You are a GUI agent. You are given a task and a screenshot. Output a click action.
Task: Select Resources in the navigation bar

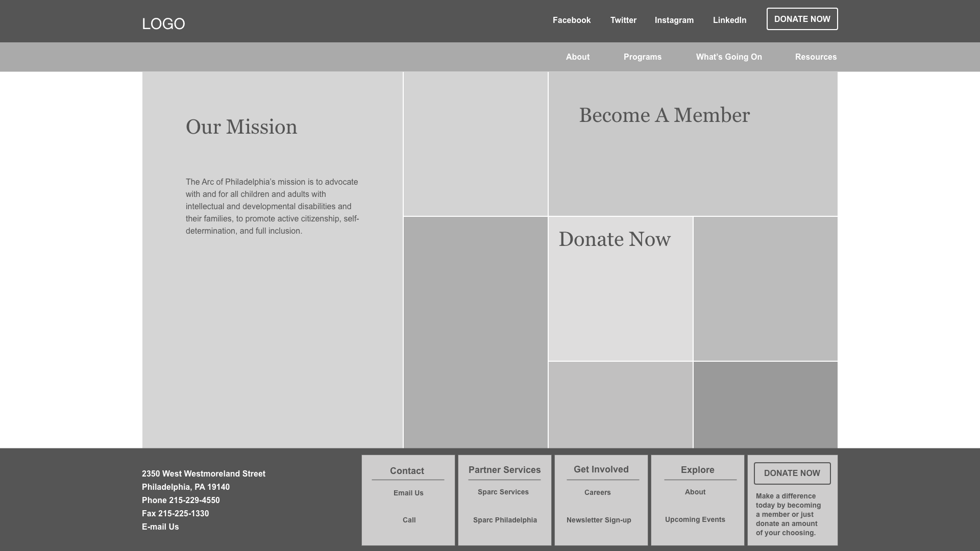(x=815, y=57)
